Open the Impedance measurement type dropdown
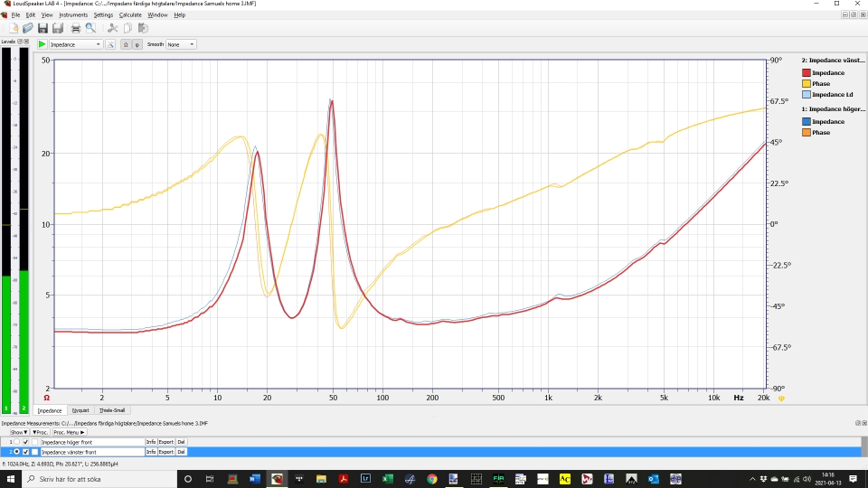Viewport: 868px width, 488px height. [76, 44]
